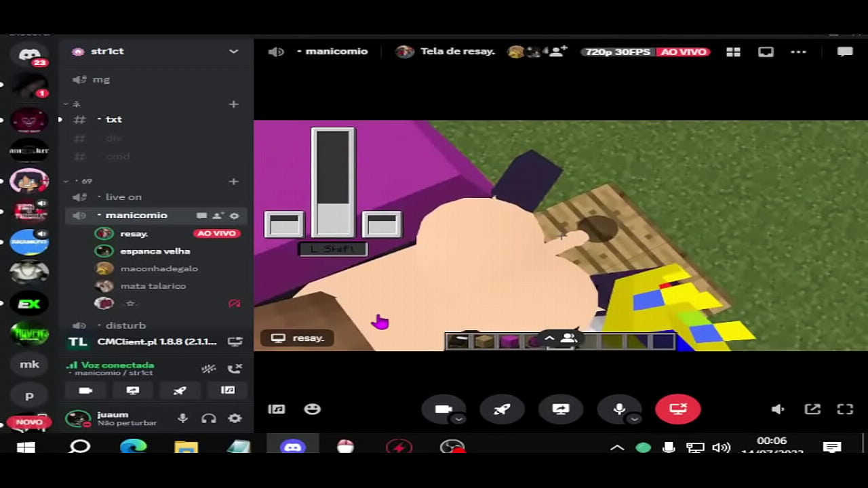
Task: Disconnect from voice in Voz conectada panel
Action: click(235, 369)
